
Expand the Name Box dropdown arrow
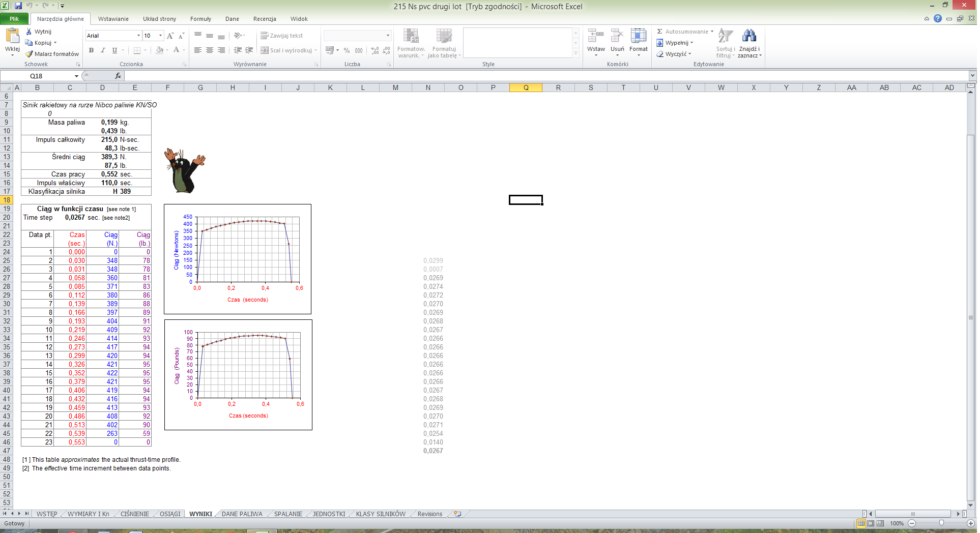tap(76, 76)
